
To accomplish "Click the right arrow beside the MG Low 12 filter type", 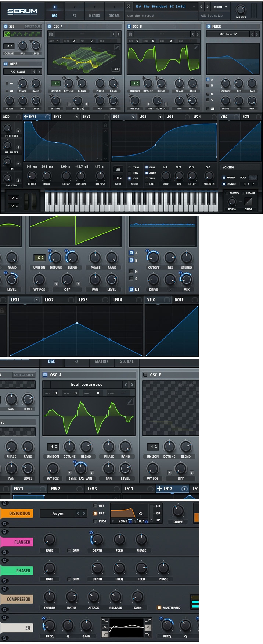I will [x=257, y=34].
